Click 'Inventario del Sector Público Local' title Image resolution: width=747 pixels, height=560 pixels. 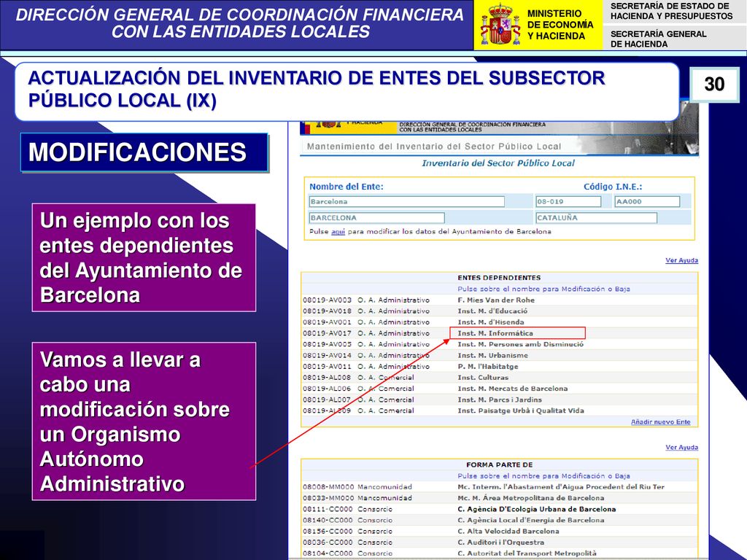[x=498, y=163]
